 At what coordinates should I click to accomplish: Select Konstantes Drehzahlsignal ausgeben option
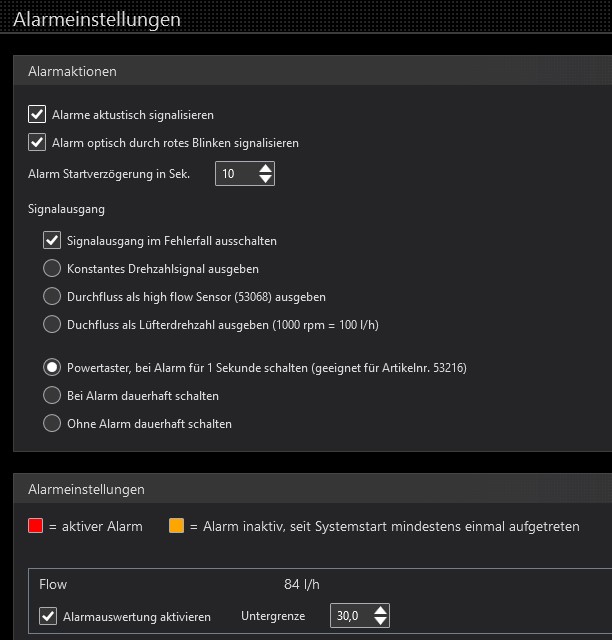tap(52, 269)
